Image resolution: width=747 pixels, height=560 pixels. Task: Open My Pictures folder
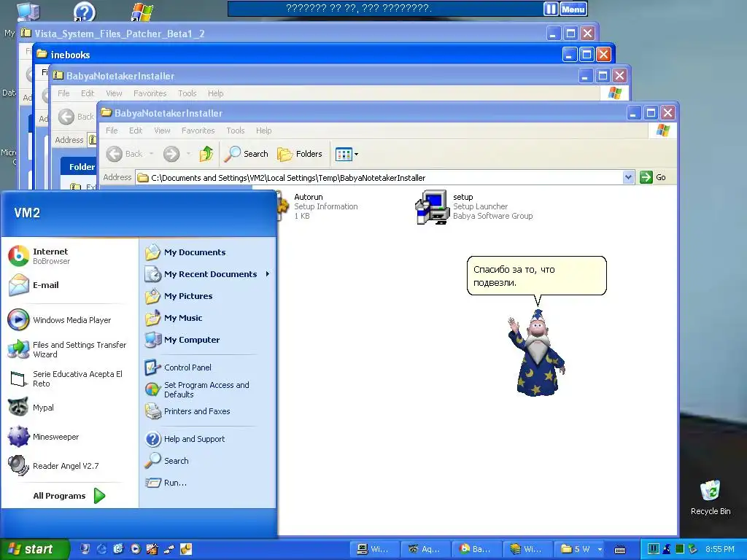coord(208,296)
